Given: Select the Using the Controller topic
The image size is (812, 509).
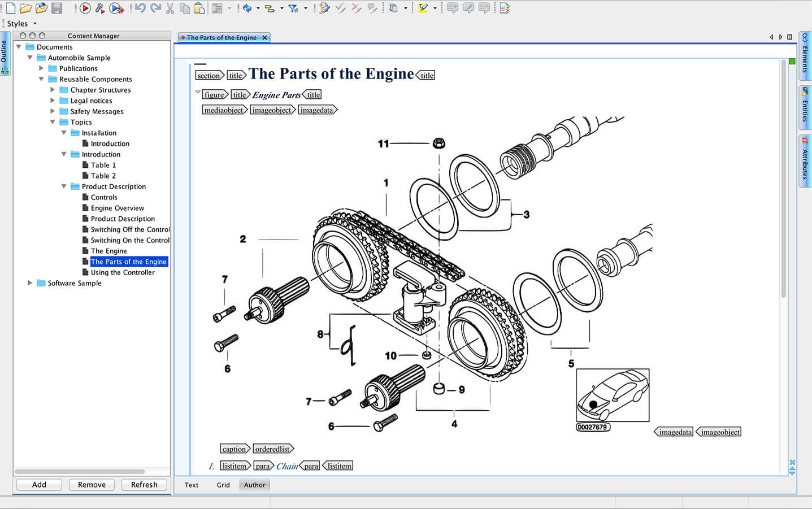Looking at the screenshot, I should 123,272.
